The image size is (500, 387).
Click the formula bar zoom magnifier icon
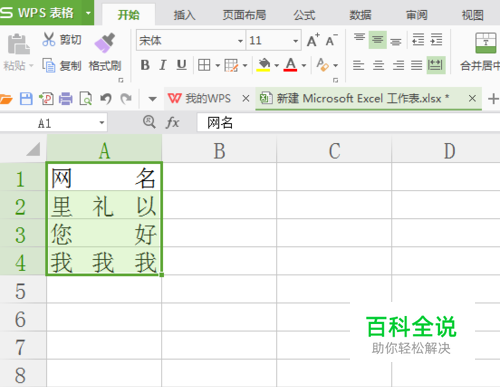[149, 122]
